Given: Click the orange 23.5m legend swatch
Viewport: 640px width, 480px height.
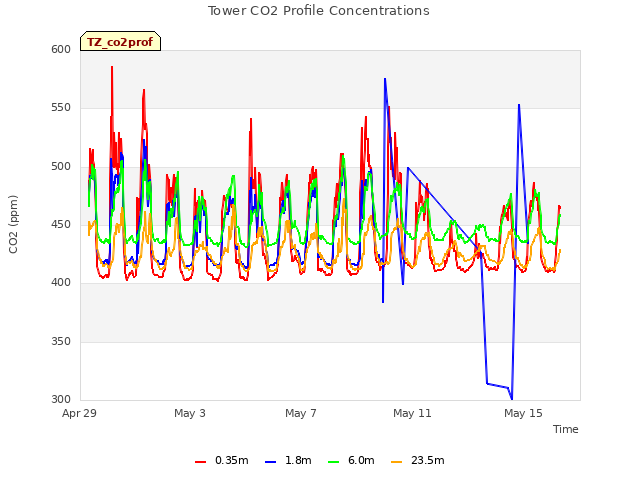Looking at the screenshot, I should coord(396,462).
